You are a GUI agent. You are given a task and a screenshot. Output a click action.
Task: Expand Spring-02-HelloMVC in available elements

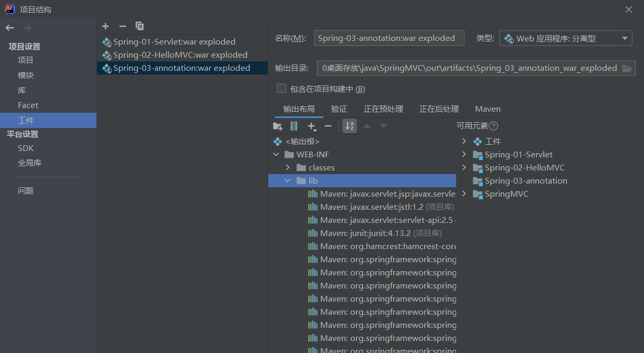464,168
